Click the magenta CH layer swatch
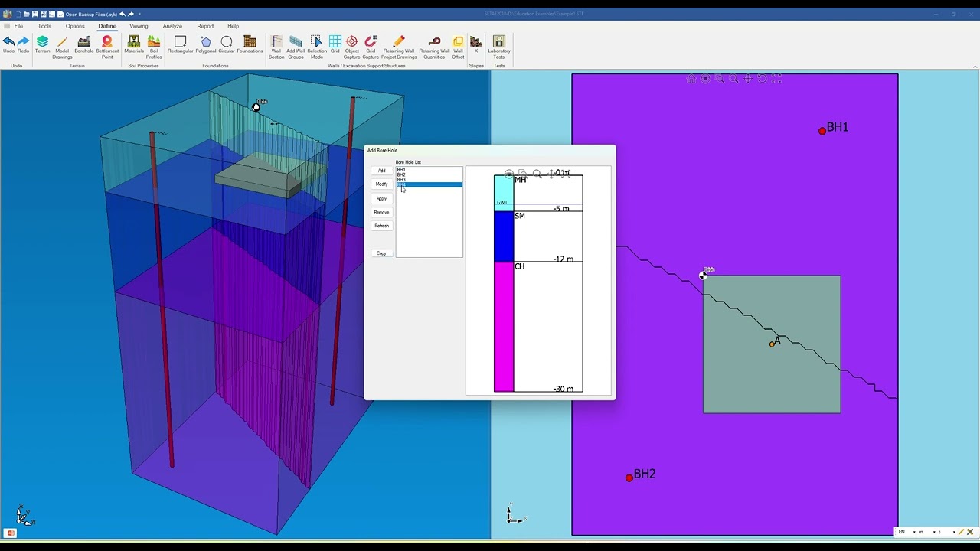Image resolution: width=980 pixels, height=551 pixels. coord(504,327)
